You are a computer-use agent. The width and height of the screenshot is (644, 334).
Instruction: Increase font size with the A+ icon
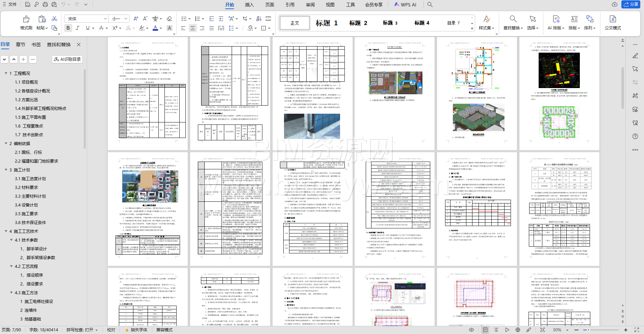136,19
